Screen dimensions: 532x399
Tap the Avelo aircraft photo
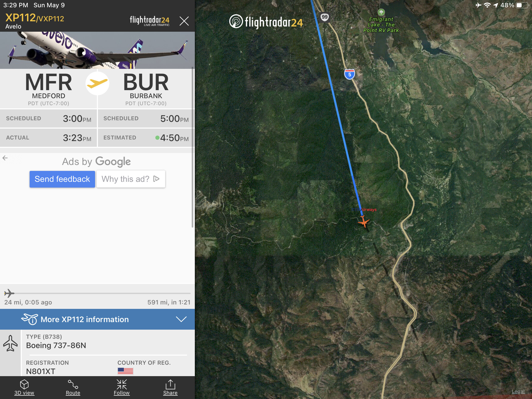coord(97,50)
